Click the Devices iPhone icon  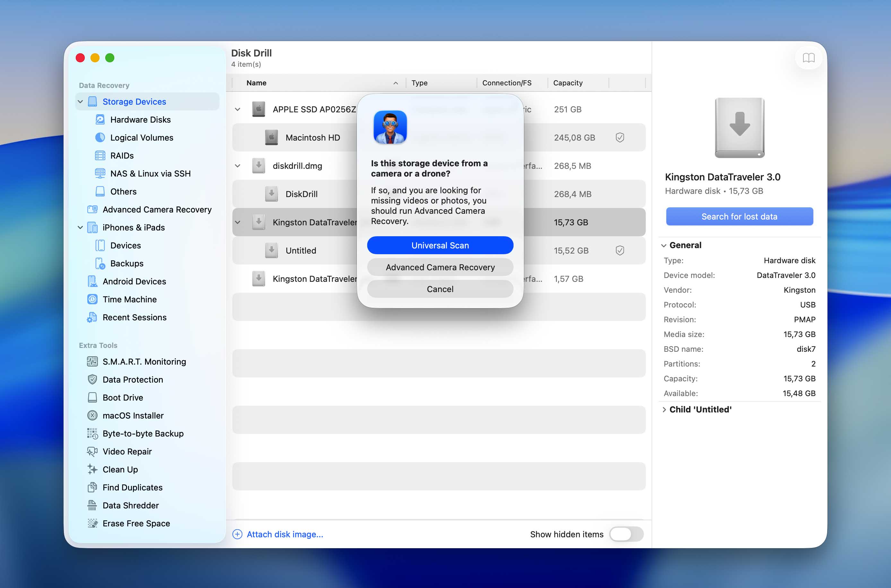point(100,246)
